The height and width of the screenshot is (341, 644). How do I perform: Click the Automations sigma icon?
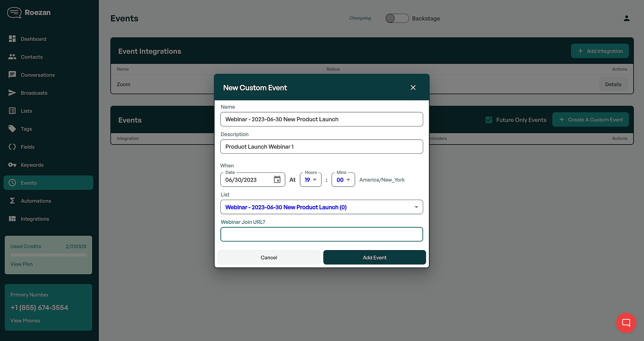click(x=12, y=201)
